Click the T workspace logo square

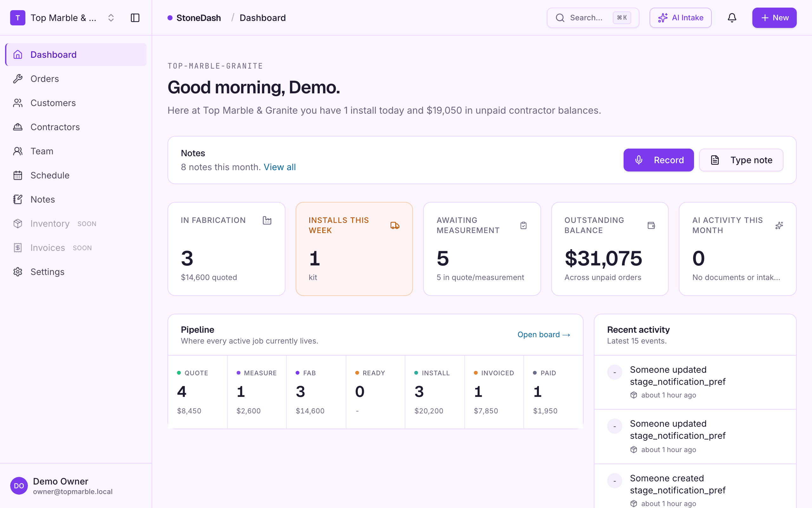(x=18, y=18)
